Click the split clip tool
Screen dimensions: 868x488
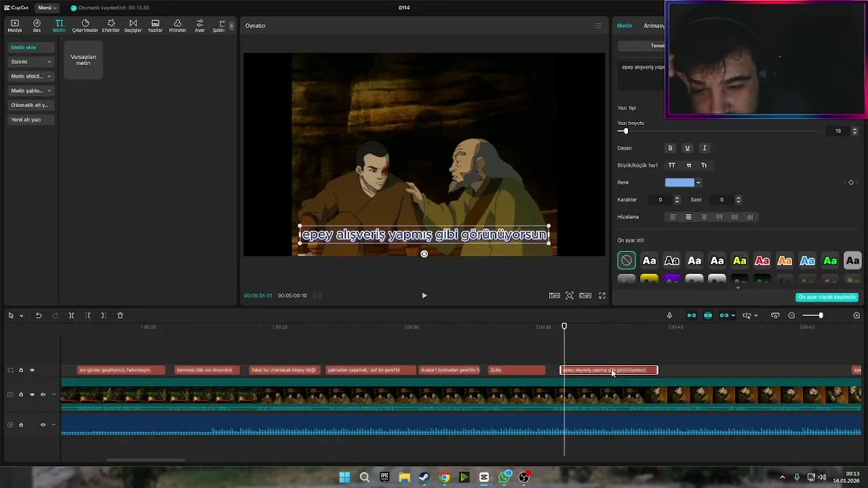coord(71,315)
